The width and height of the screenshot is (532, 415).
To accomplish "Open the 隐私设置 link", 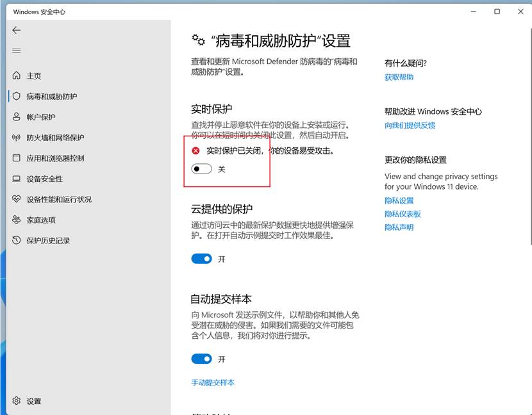I will [399, 200].
